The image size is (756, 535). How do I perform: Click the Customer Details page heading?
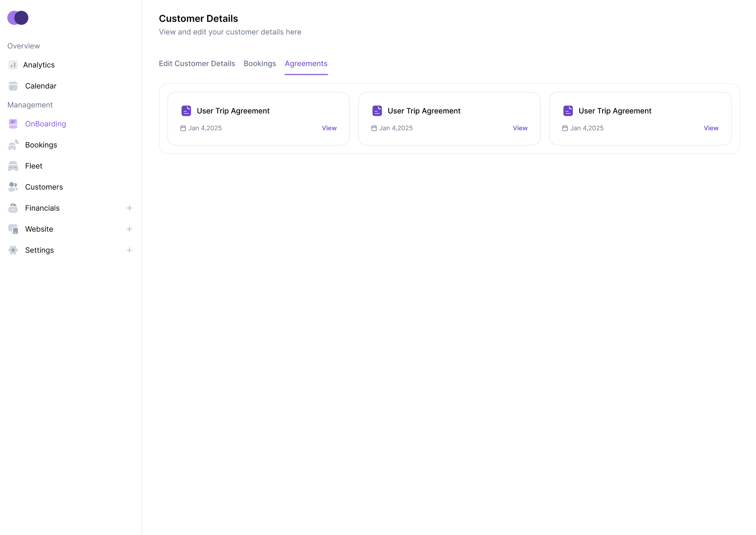click(199, 19)
